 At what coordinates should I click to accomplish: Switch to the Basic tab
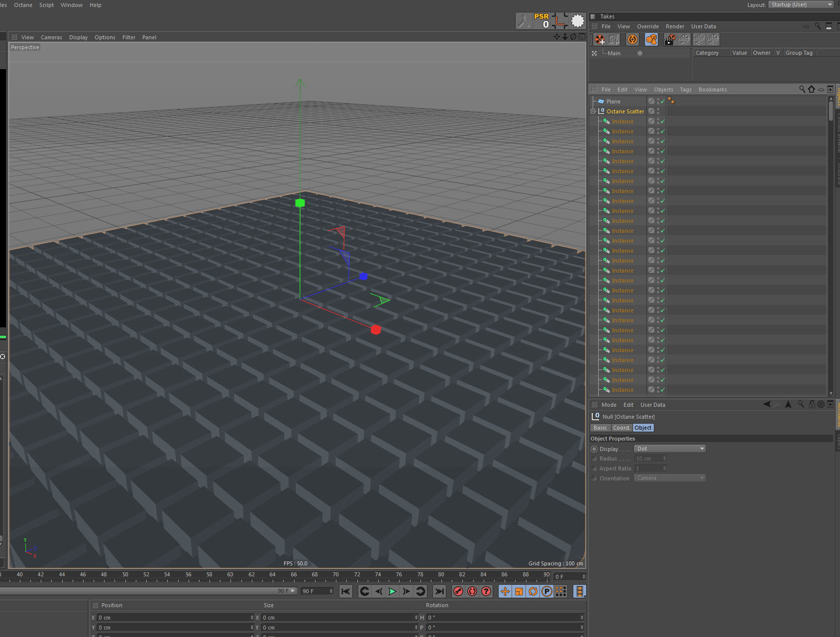click(x=600, y=428)
